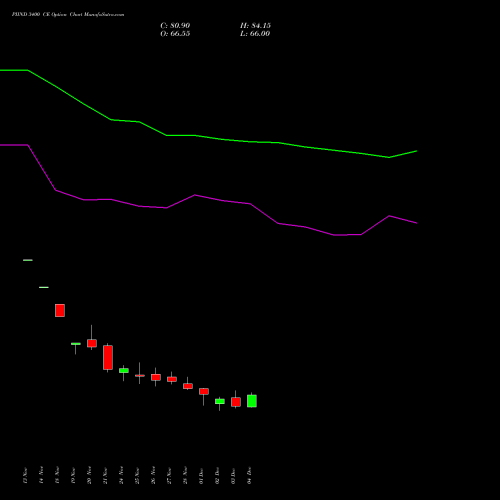The image size is (500, 500).
Task: Click the open price value O: 66.55
Action: 175,34
